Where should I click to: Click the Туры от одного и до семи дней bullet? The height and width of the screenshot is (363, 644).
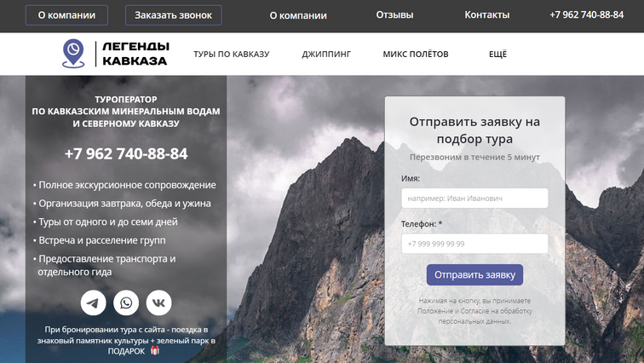pyautogui.click(x=106, y=222)
